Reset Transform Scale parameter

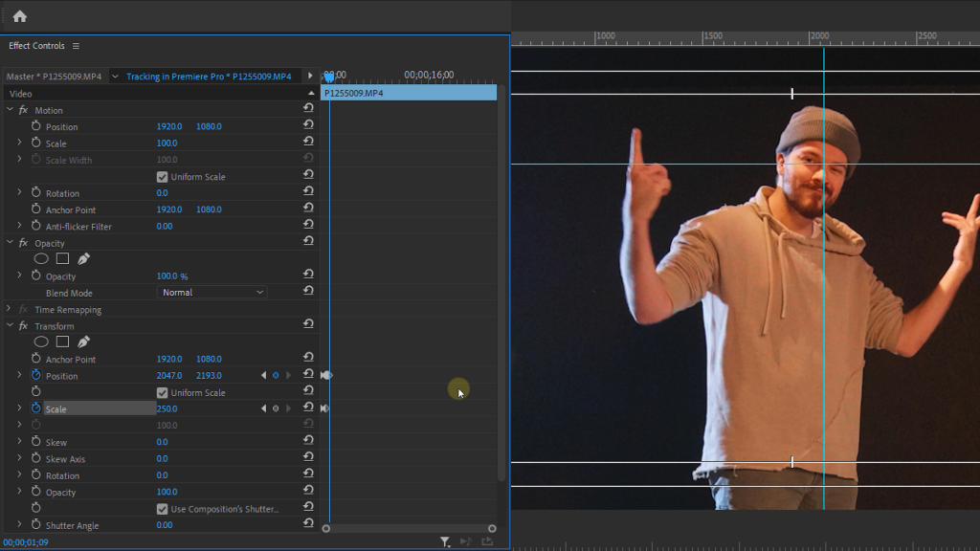pos(308,407)
